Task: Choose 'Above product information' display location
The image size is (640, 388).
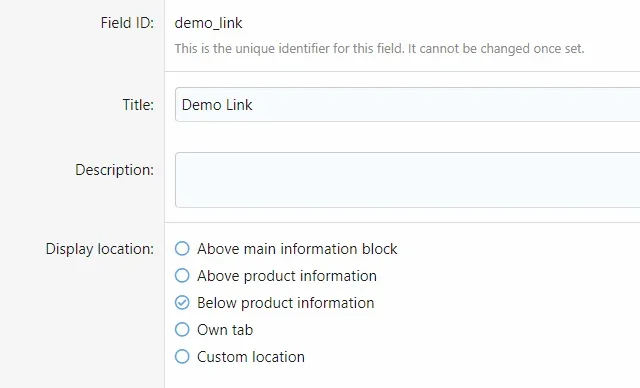Action: 182,275
